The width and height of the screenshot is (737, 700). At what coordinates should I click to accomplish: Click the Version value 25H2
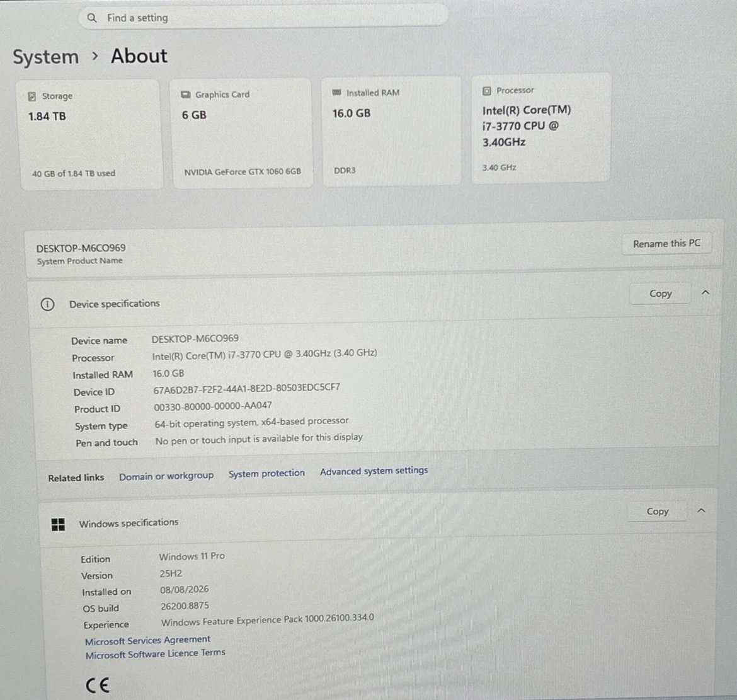tap(171, 573)
